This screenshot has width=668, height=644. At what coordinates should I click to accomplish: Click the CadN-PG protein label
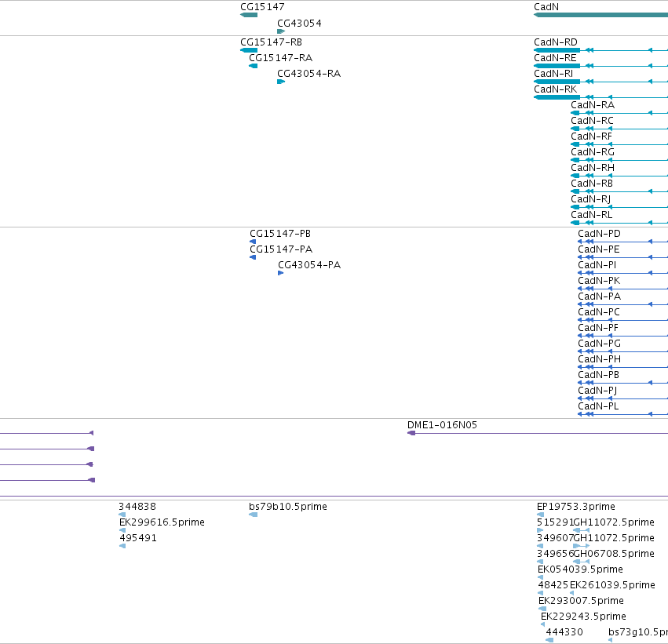(x=600, y=344)
